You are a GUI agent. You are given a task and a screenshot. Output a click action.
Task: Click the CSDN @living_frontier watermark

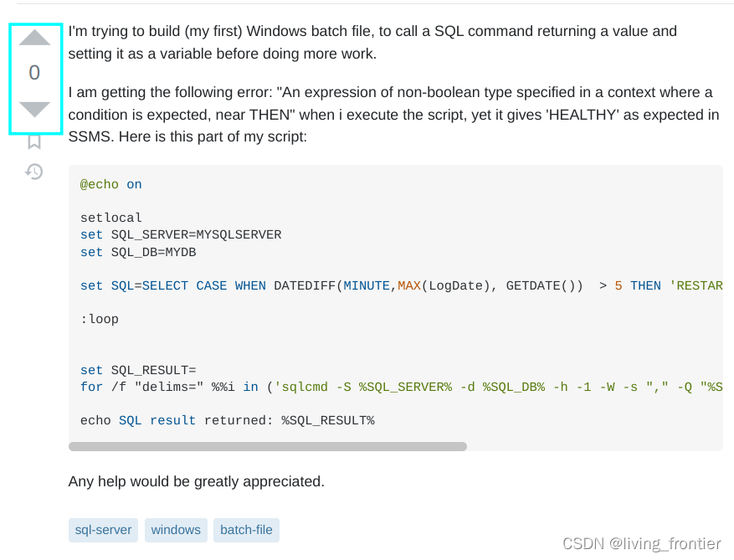pos(641,543)
